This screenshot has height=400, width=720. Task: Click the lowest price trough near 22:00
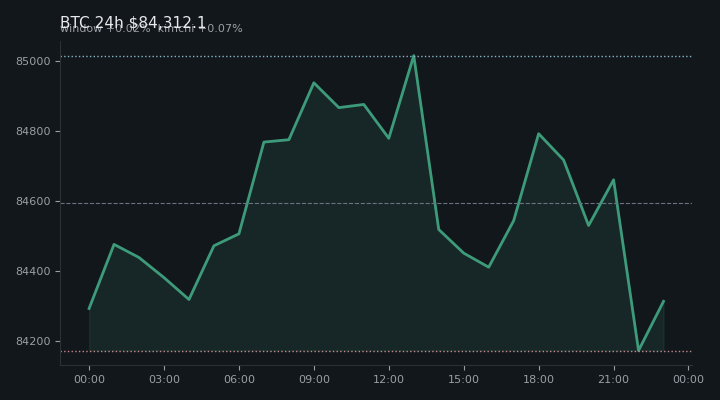pyautogui.click(x=638, y=351)
